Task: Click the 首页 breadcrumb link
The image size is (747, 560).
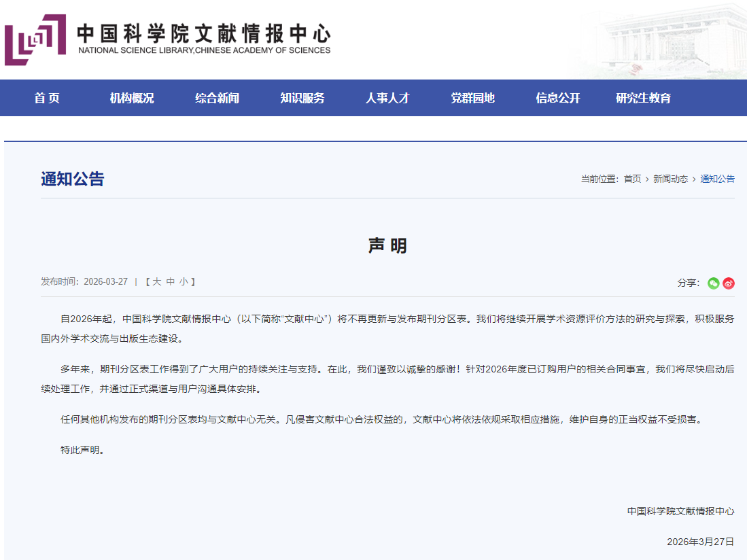Action: tap(632, 179)
